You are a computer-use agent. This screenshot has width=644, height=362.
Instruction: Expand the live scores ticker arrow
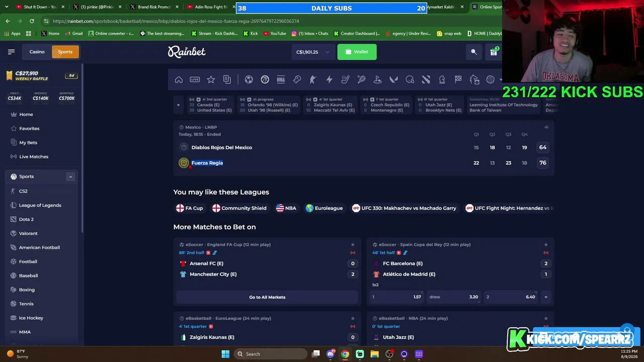coord(178,105)
